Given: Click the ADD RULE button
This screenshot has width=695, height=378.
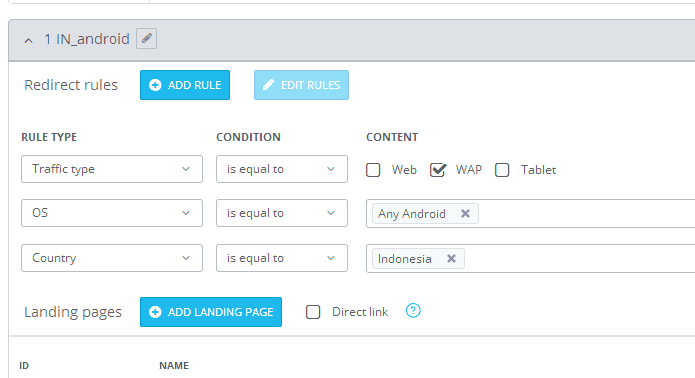Looking at the screenshot, I should [185, 85].
